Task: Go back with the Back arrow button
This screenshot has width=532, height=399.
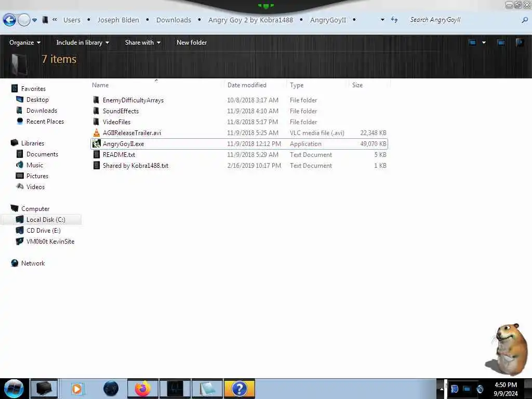Action: pos(9,20)
